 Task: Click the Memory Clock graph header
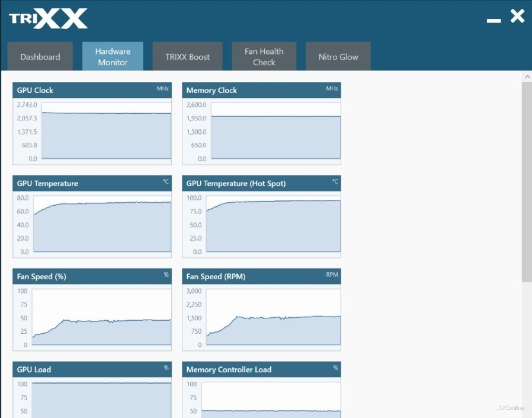click(261, 90)
